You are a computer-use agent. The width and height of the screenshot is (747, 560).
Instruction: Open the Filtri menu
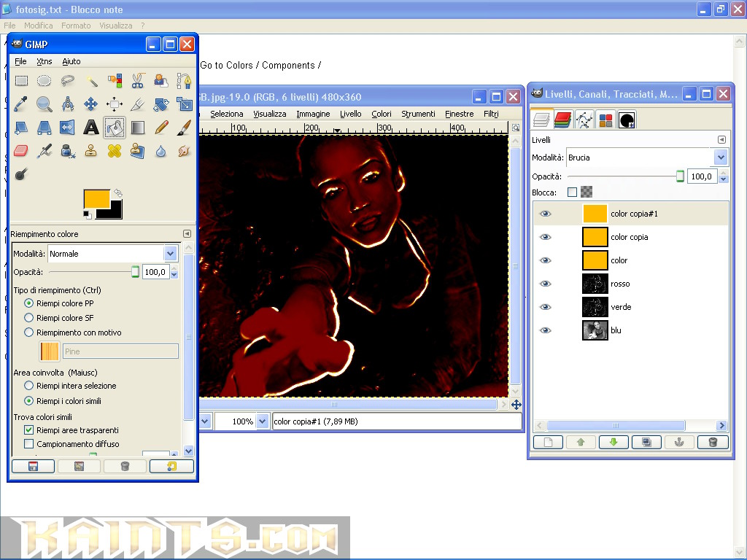coord(491,114)
